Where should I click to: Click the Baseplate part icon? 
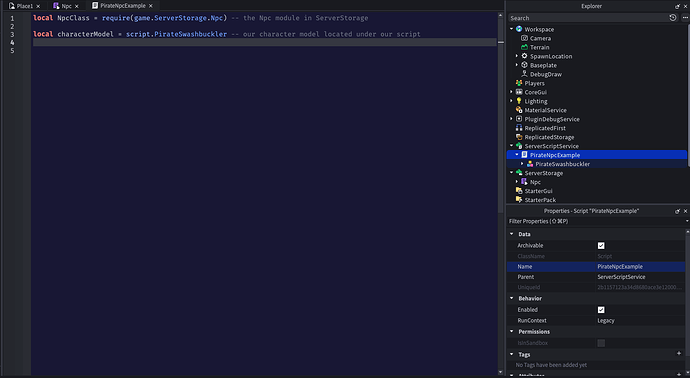pos(524,65)
